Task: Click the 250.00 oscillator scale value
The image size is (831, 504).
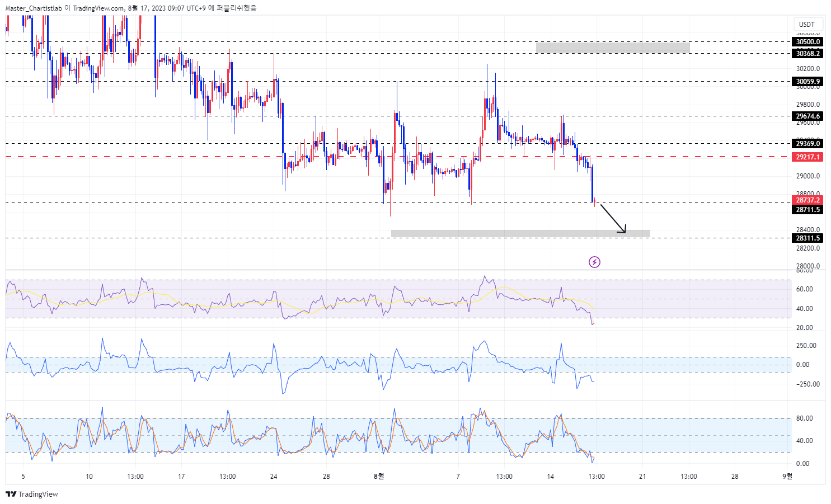Action: click(806, 346)
